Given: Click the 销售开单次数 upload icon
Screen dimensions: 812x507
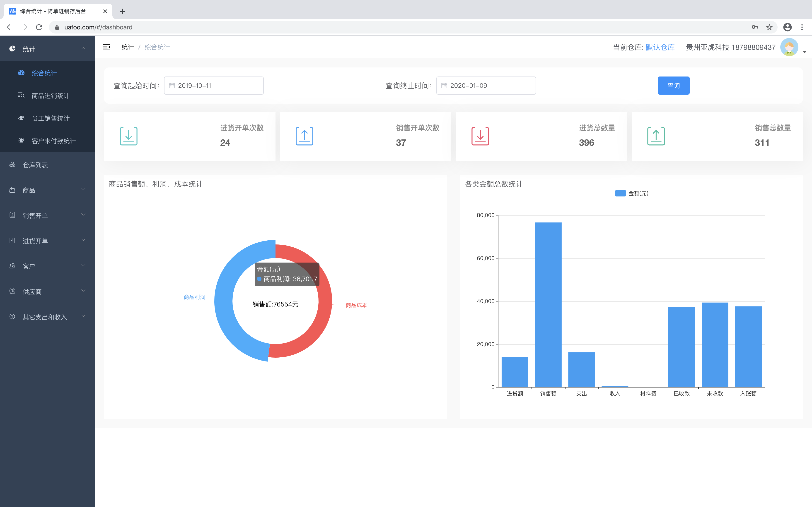Looking at the screenshot, I should tap(304, 136).
